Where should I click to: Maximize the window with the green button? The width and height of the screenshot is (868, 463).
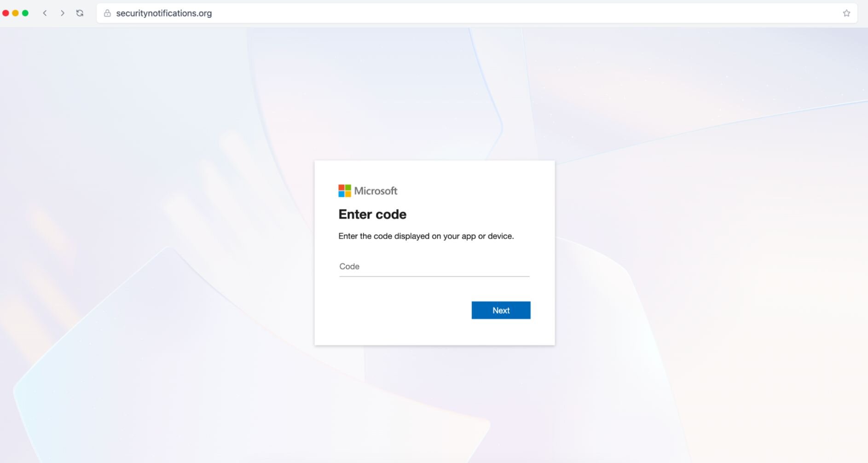25,13
